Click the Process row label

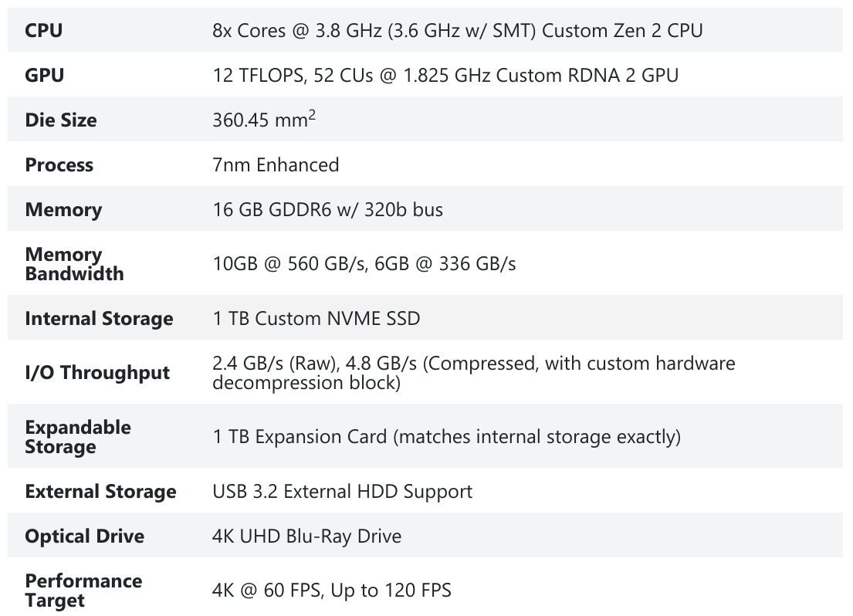(x=59, y=165)
